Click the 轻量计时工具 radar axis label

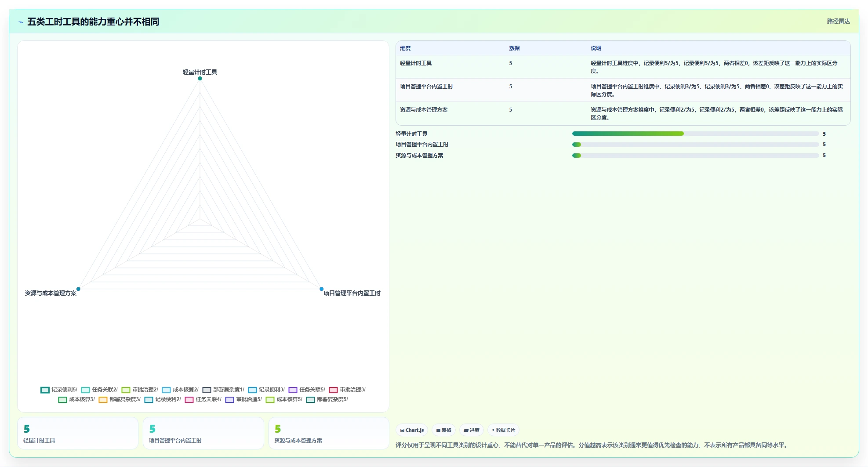200,72
